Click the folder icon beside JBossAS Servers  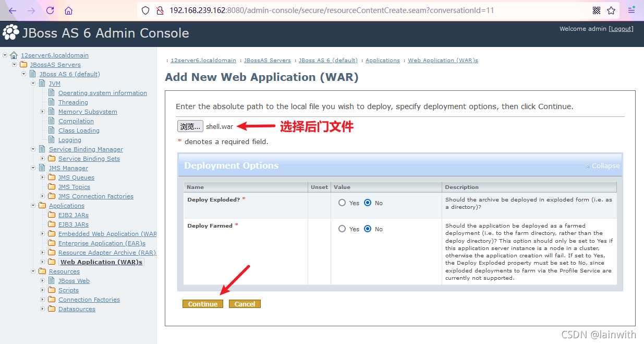(23, 65)
